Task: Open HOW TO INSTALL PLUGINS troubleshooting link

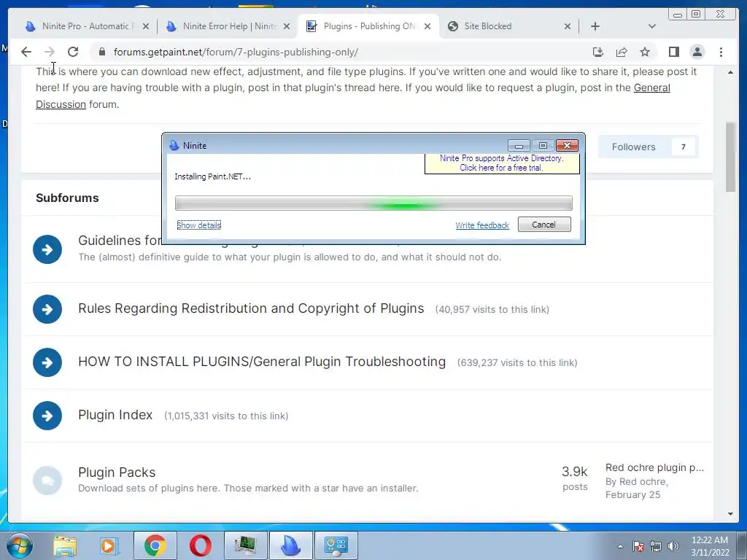Action: (262, 362)
